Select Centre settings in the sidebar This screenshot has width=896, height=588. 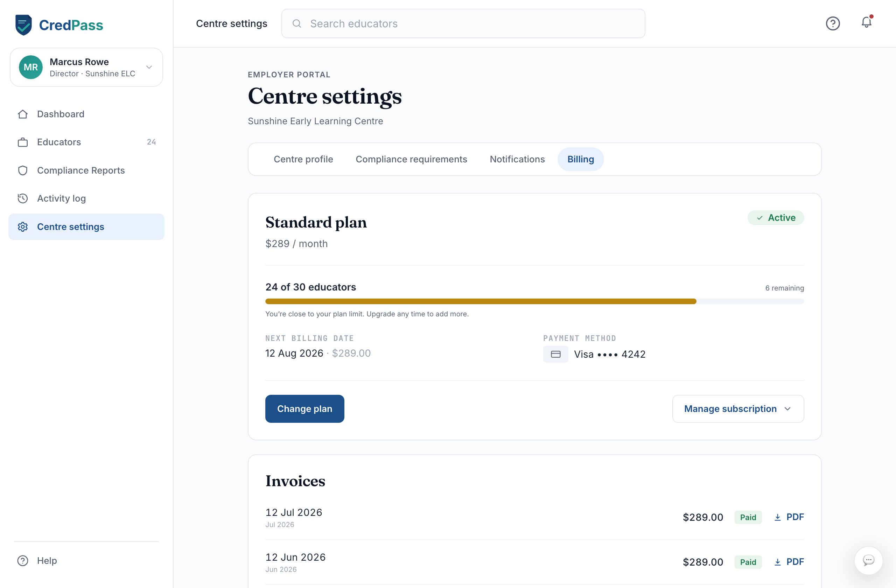(x=86, y=226)
